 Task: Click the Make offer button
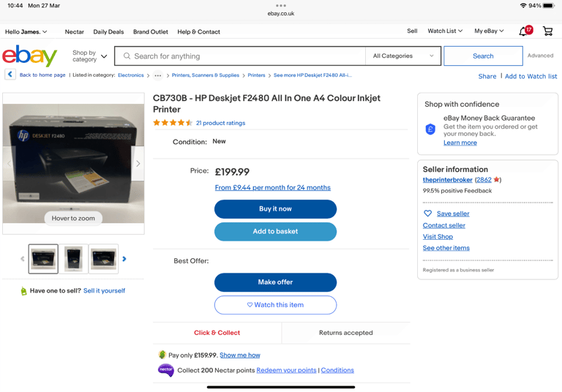(275, 282)
